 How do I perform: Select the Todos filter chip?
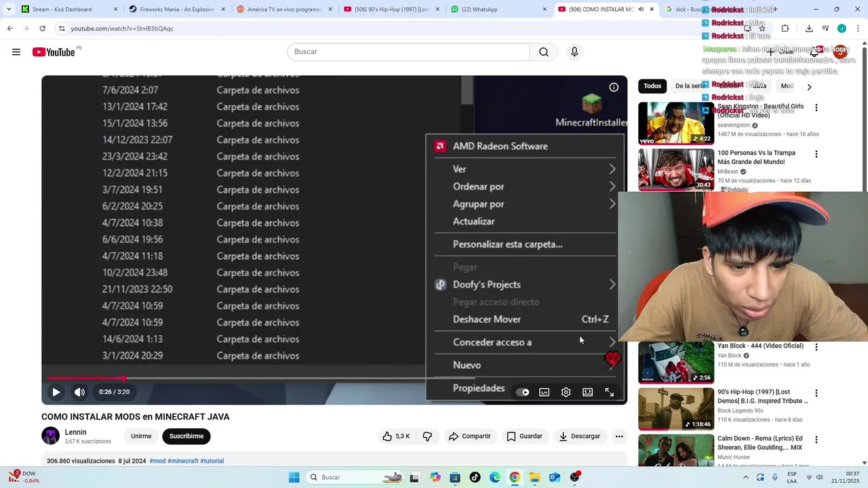(x=652, y=86)
